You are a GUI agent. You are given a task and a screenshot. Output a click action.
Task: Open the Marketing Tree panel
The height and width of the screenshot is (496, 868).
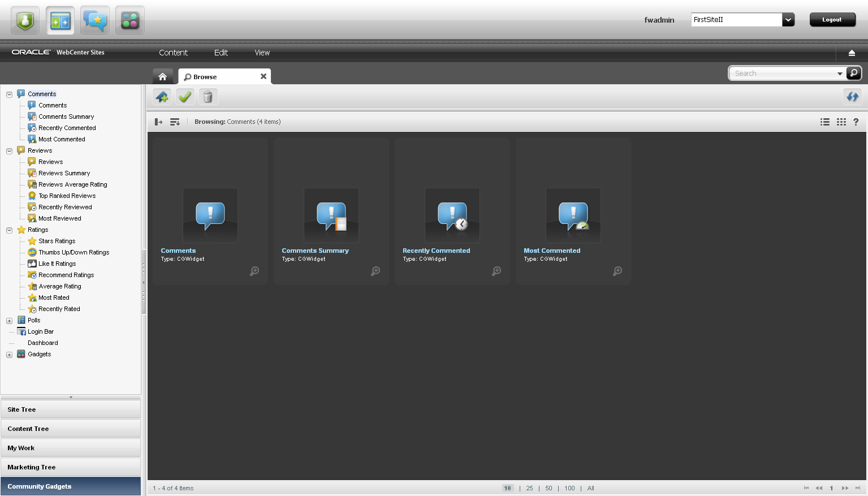(71, 467)
